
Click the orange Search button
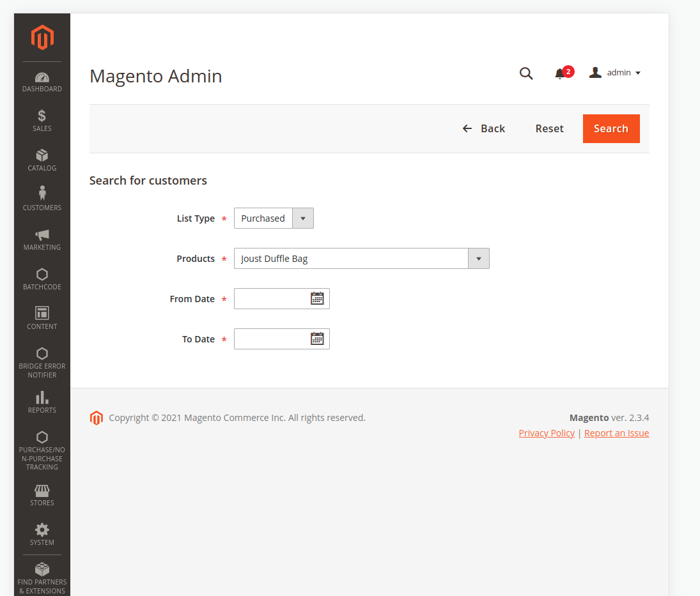point(611,128)
